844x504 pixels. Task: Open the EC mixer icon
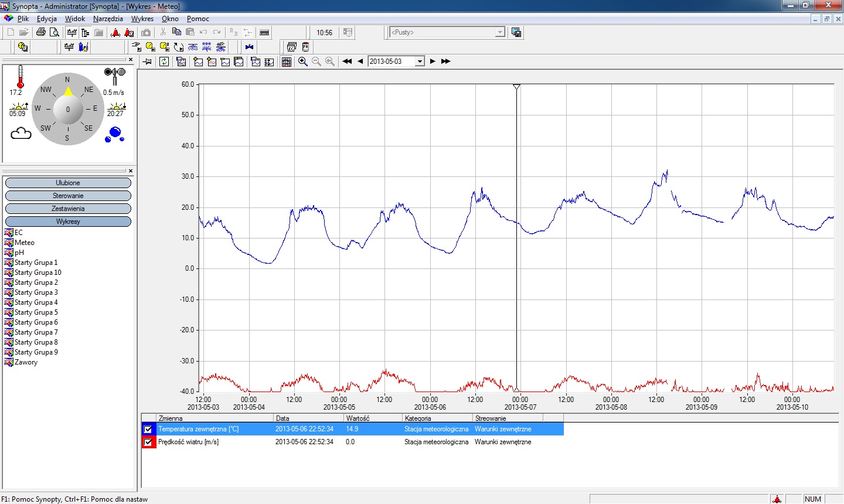(x=291, y=47)
